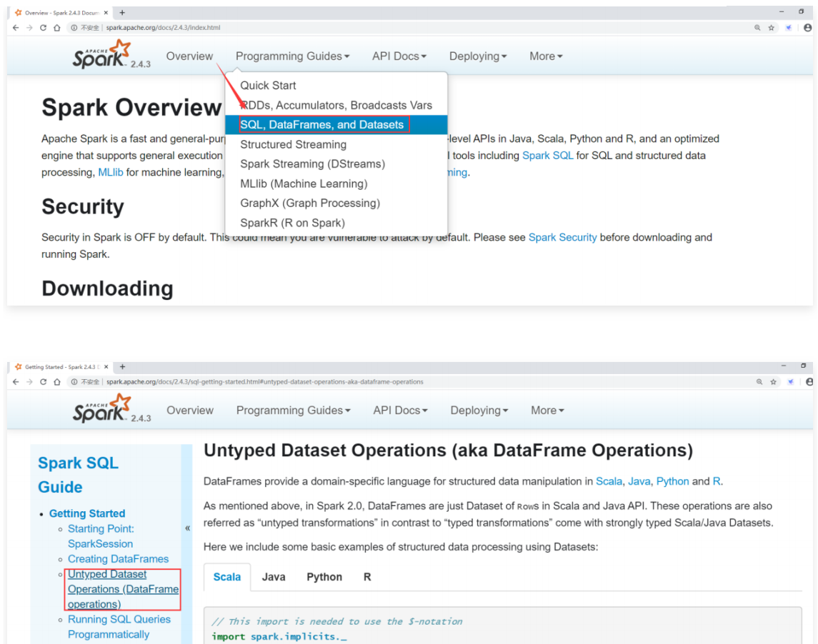Open Programming Guides dropdown in bottom window
Screen dimensions: 818x644
tap(293, 411)
